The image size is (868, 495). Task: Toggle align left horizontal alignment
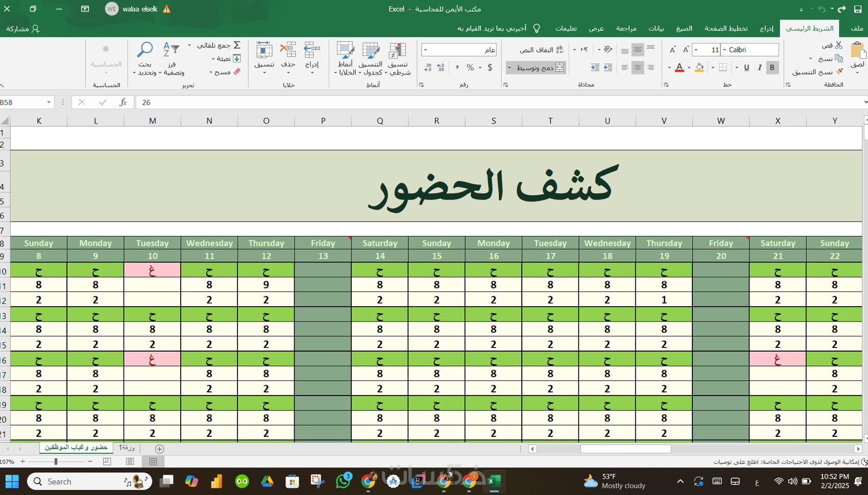click(x=625, y=67)
